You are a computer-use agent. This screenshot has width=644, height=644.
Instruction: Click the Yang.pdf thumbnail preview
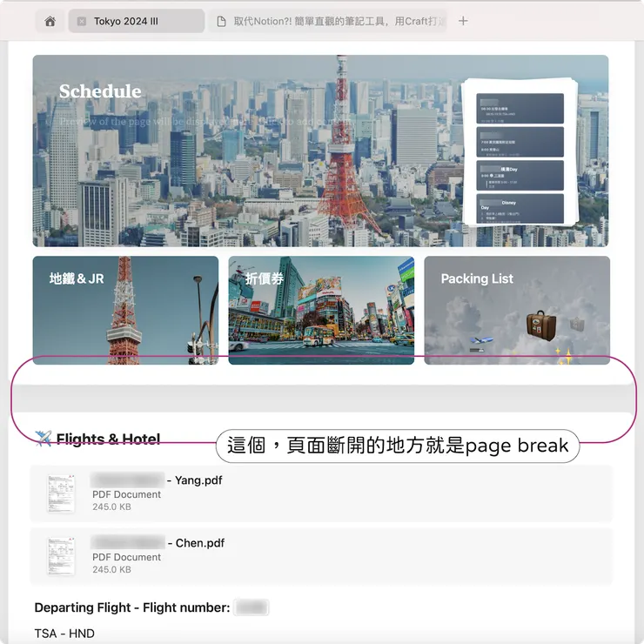tap(61, 493)
